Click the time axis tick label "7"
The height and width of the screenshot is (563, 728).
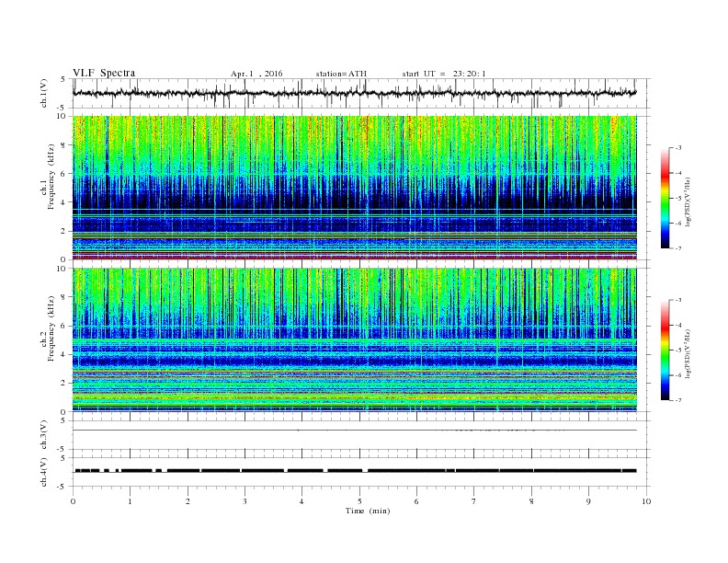(x=474, y=501)
